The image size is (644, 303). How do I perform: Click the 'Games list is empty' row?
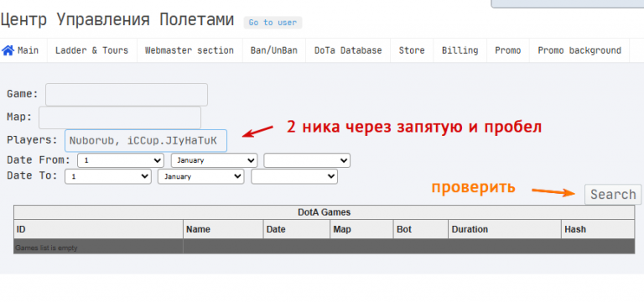point(324,247)
